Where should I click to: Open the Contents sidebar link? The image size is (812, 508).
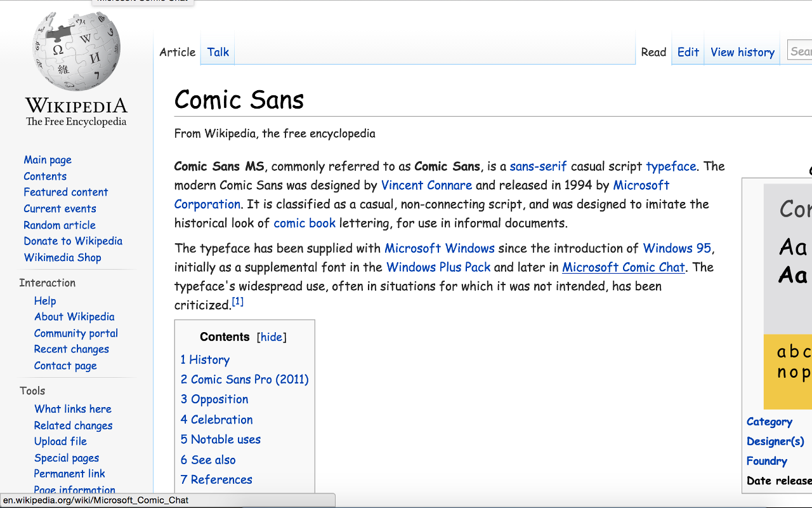click(45, 177)
